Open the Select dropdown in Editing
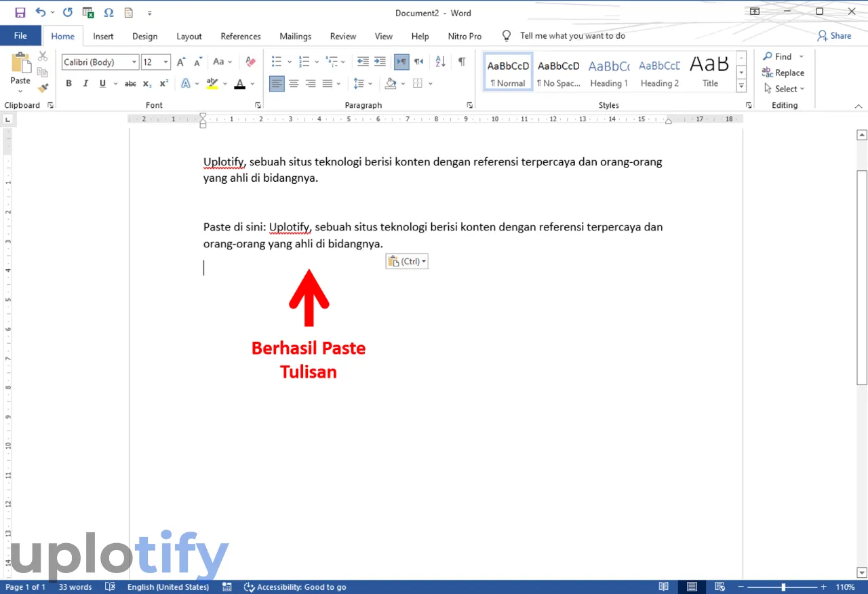 (x=784, y=89)
